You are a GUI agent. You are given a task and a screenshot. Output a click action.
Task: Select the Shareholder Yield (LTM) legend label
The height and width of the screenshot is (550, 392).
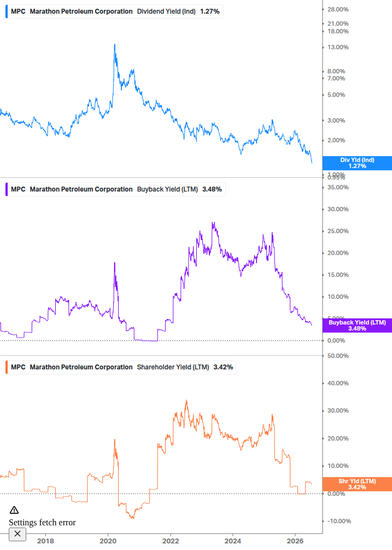(173, 367)
